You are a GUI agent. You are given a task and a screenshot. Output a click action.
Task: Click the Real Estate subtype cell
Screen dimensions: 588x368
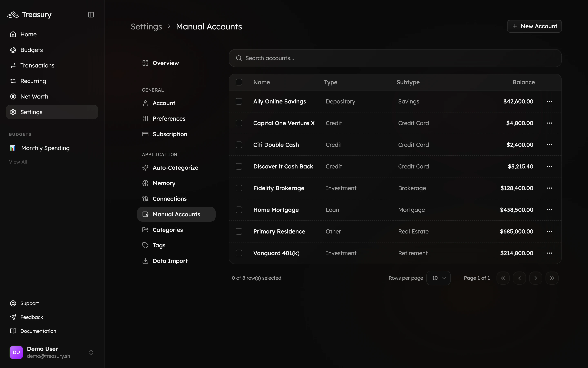point(413,231)
